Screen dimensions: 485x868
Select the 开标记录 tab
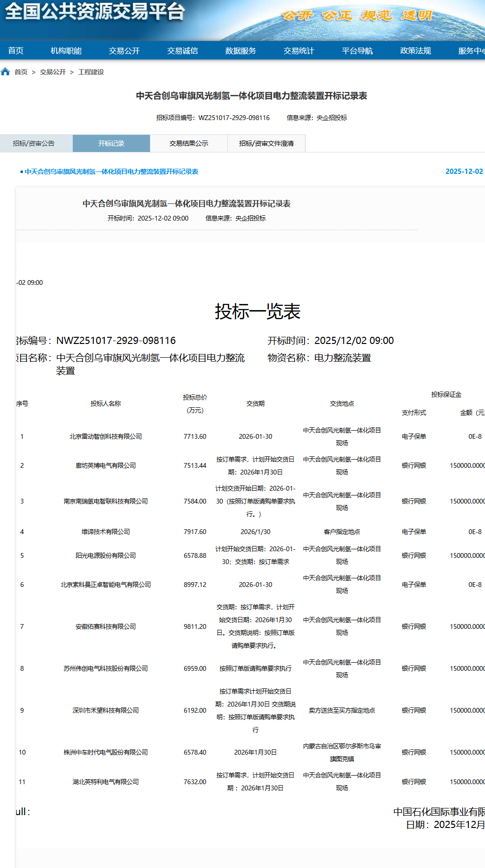click(111, 143)
